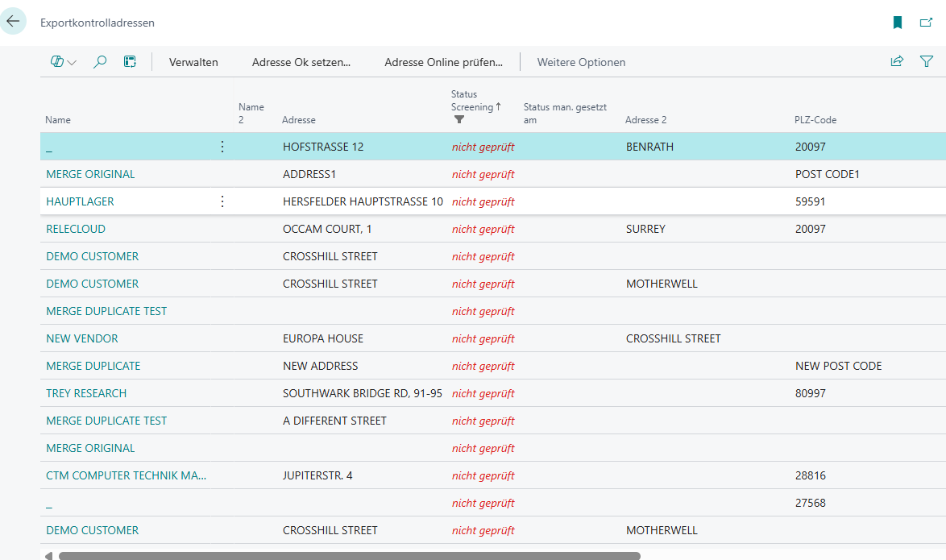Sort by Status Screening column header
Screen dimensions: 946x560
point(472,101)
